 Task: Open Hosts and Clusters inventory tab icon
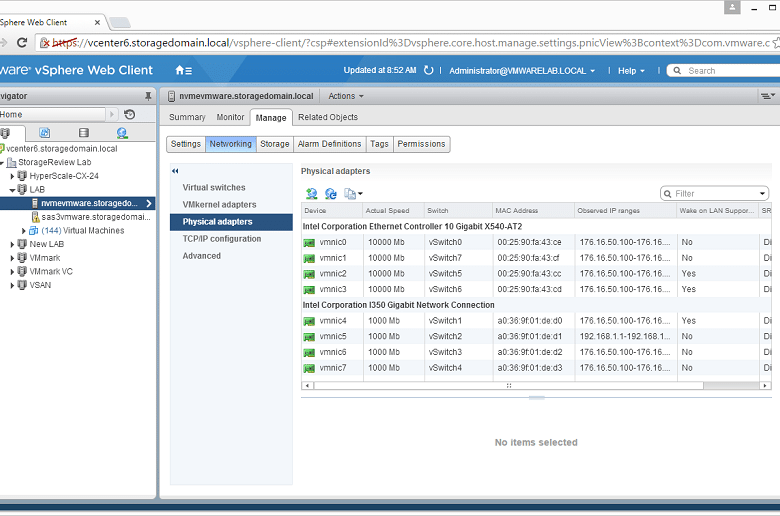pos(5,133)
